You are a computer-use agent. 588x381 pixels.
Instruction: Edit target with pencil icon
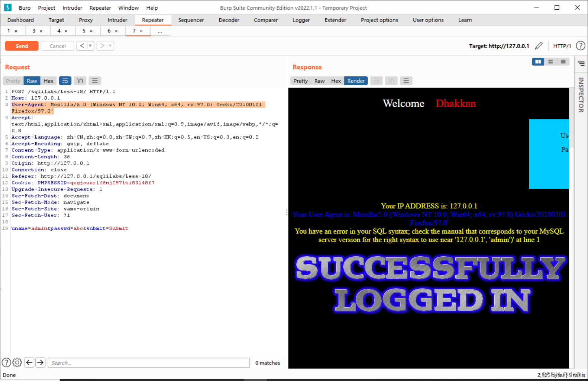[x=539, y=46]
